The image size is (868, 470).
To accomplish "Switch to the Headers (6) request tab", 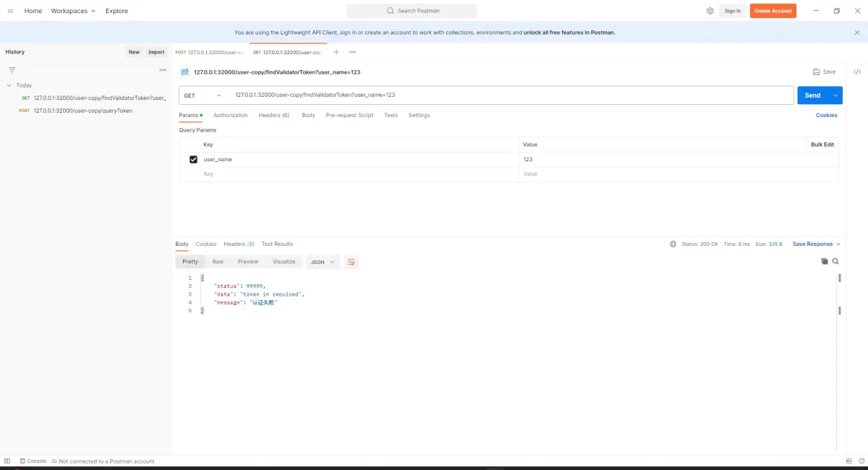I will click(x=274, y=115).
